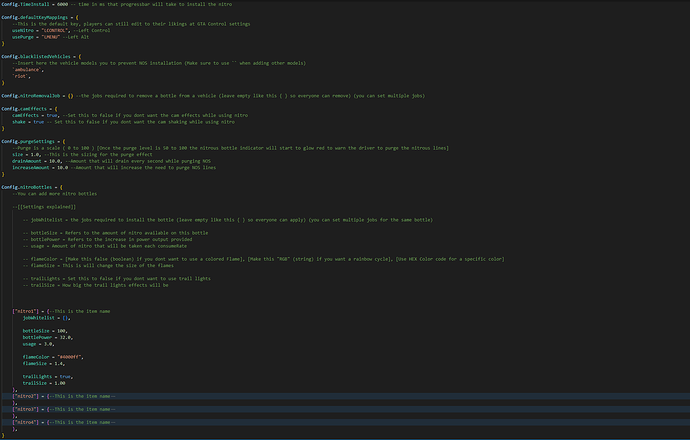Click the flameColor hex string value
The width and height of the screenshot is (690, 440).
pyautogui.click(x=70, y=357)
